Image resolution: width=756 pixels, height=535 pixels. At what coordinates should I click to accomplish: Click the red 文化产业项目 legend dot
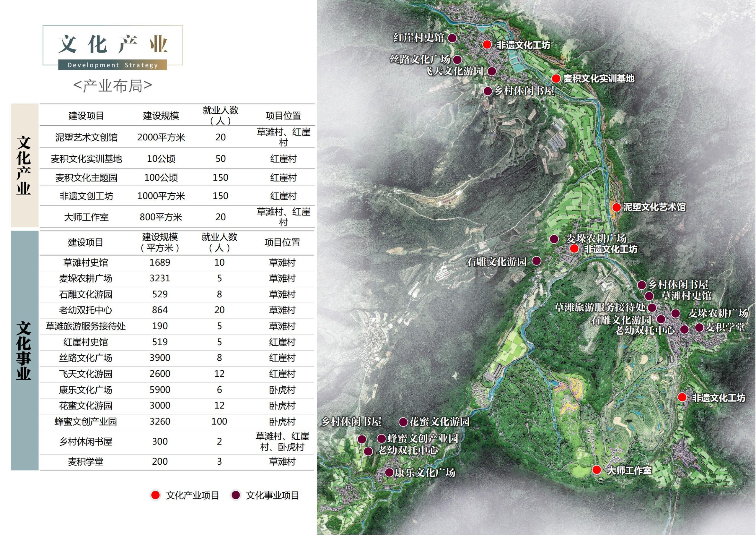(155, 495)
